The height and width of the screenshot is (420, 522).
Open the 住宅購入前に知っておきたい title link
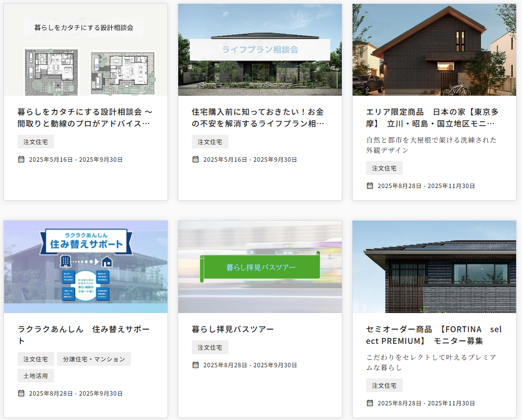pos(258,118)
